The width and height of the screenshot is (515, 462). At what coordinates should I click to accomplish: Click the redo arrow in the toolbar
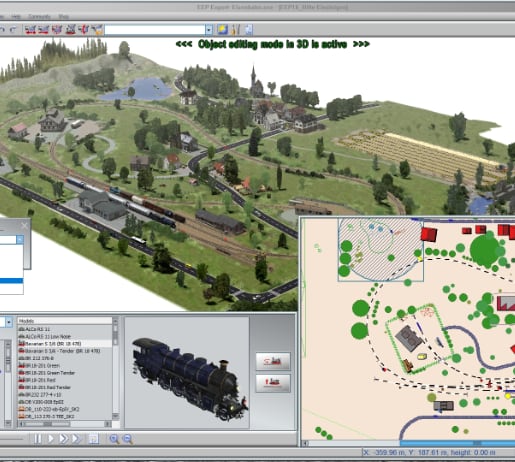click(13, 30)
